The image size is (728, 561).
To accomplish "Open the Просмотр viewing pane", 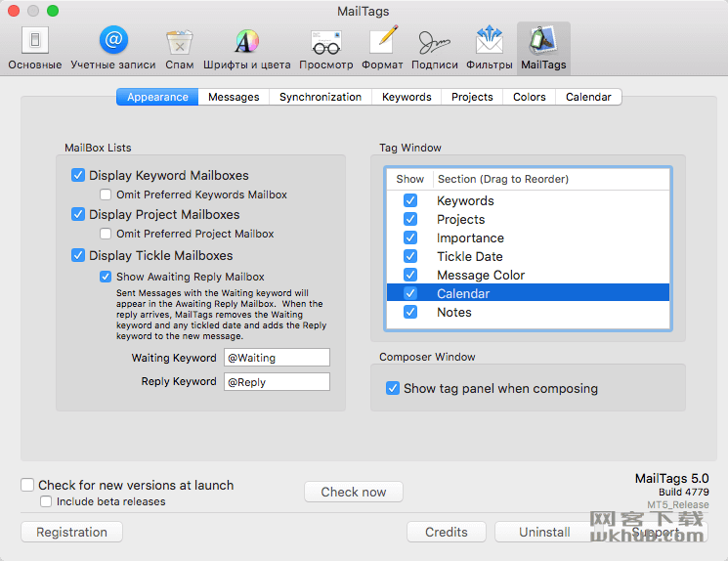I will (326, 48).
